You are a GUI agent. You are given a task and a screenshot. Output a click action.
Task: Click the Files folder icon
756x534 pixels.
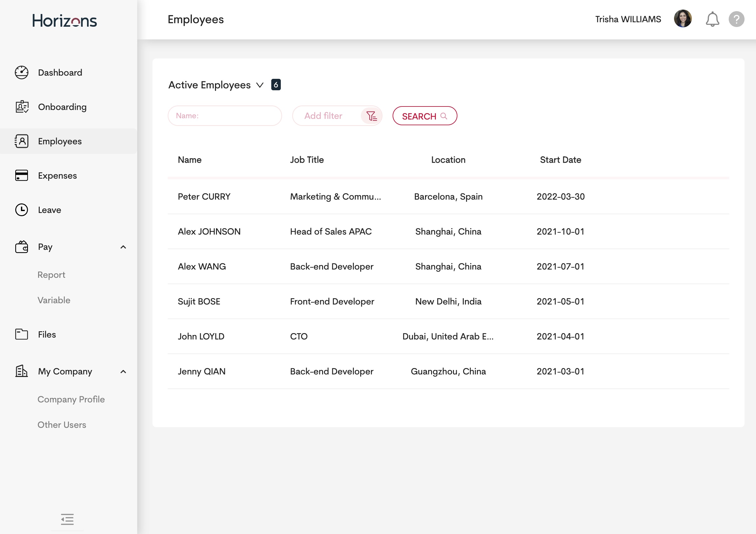[21, 334]
